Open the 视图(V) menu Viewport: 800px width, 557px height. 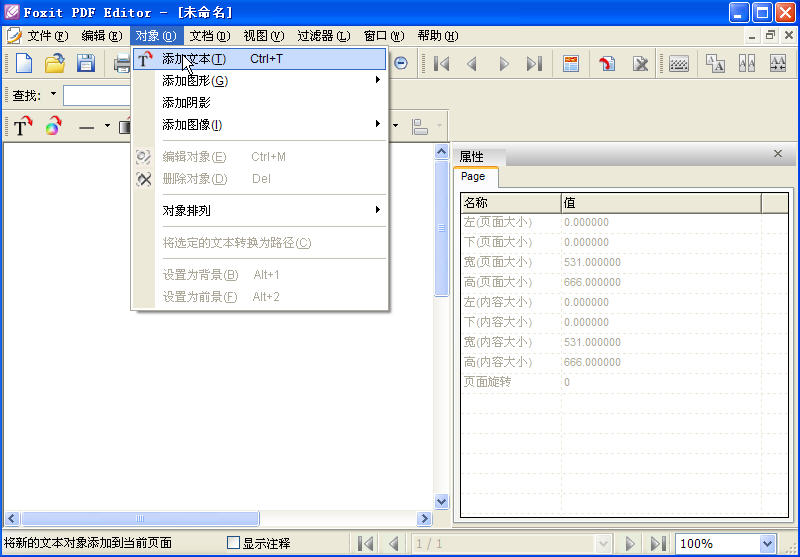pyautogui.click(x=263, y=36)
